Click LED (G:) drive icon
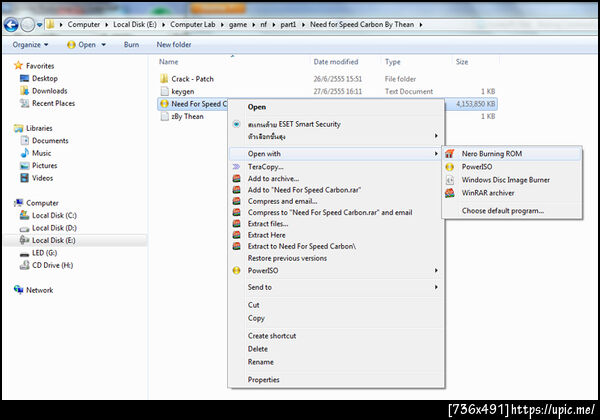 click(24, 253)
